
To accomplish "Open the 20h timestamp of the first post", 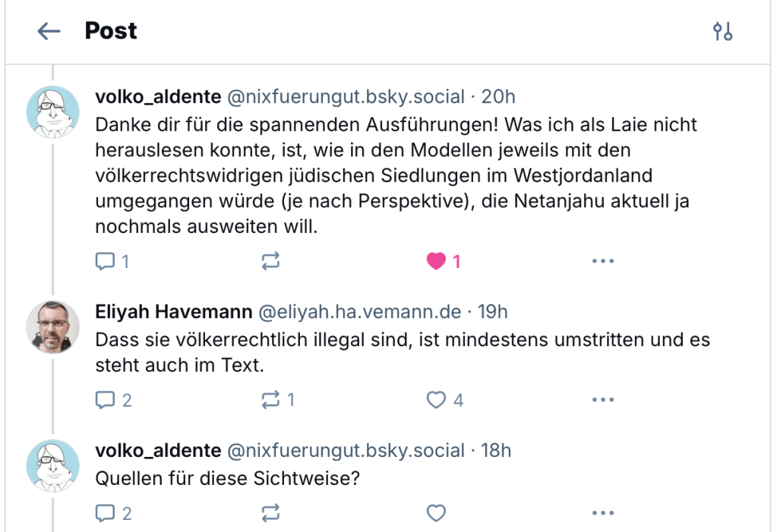I will pyautogui.click(x=501, y=96).
